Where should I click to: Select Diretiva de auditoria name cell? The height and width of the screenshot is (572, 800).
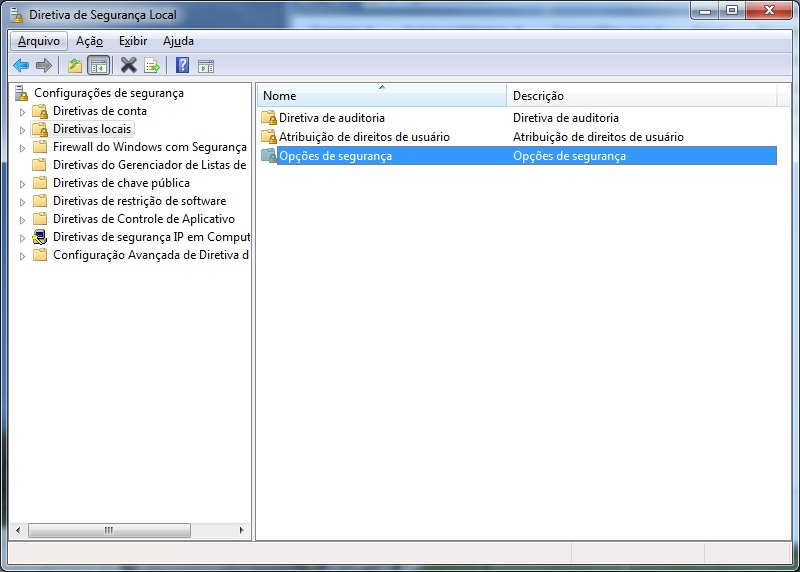pos(332,118)
